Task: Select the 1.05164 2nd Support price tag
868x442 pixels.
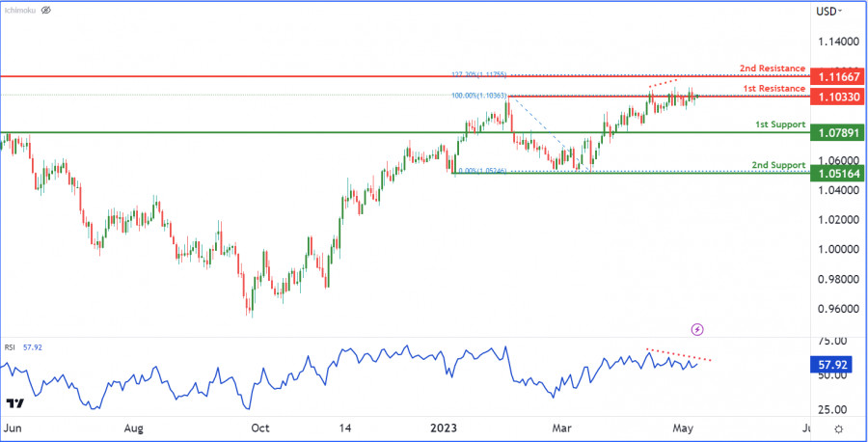Action: 836,174
